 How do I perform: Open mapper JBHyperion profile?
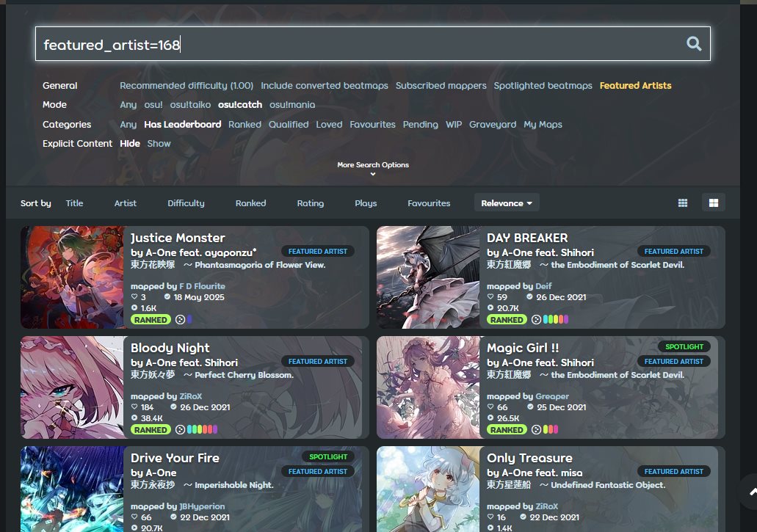(x=202, y=506)
